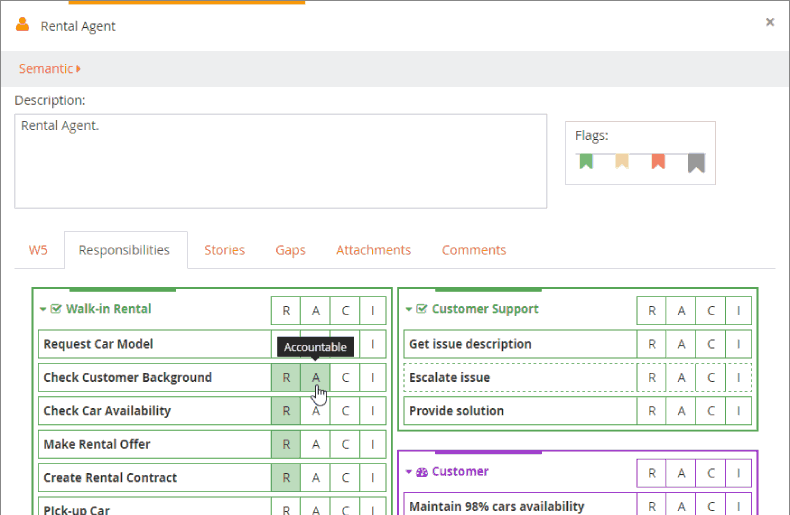
Task: Toggle Responsible for Make Rental Offer
Action: (x=286, y=445)
